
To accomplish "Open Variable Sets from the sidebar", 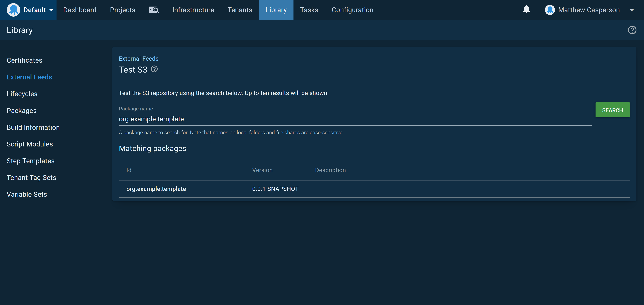I will coord(27,194).
